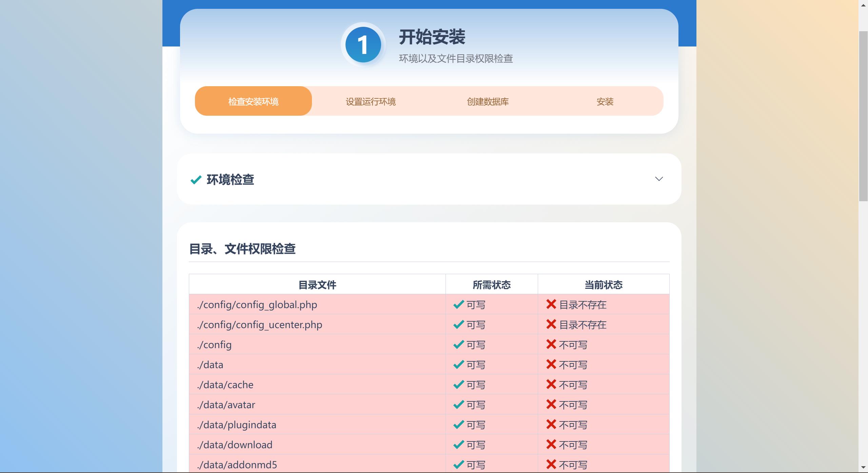Click the scrollbar down arrow
The image size is (868, 473).
point(863,468)
